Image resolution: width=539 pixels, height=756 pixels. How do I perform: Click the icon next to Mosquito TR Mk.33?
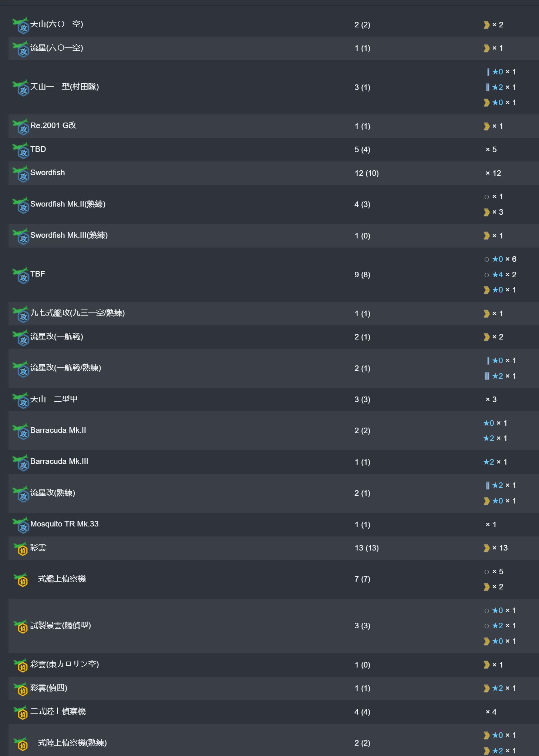pyautogui.click(x=21, y=525)
